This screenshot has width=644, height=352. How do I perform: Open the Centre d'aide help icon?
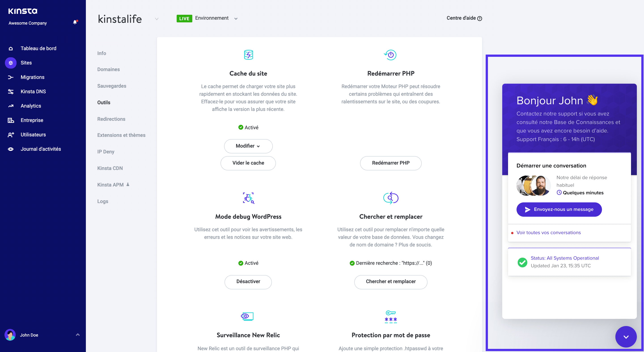point(479,18)
